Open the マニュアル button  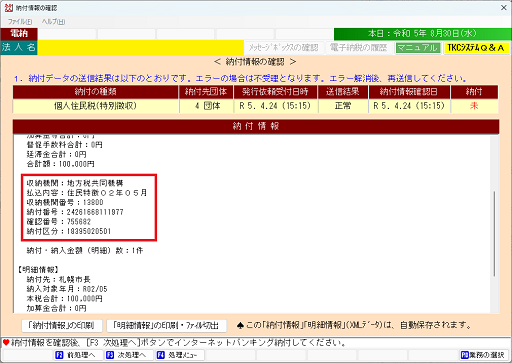tap(417, 48)
